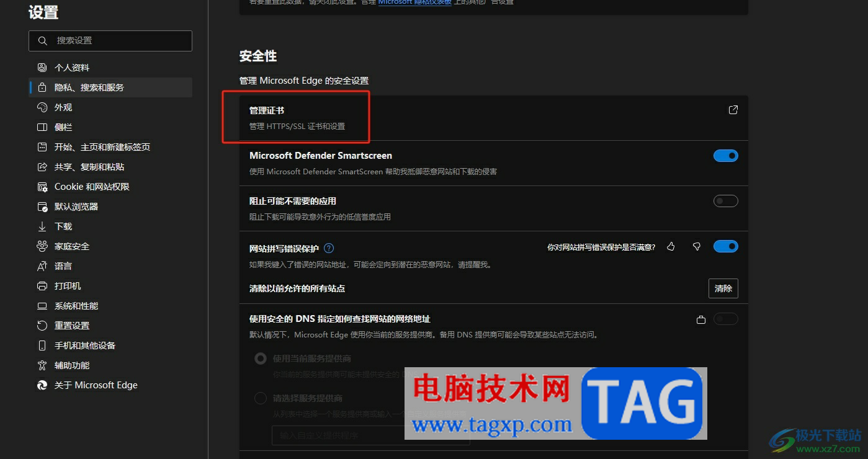Viewport: 868px width, 459px height.
Task: Click the share icon beside 共享、复制和粘贴
Action: point(42,167)
